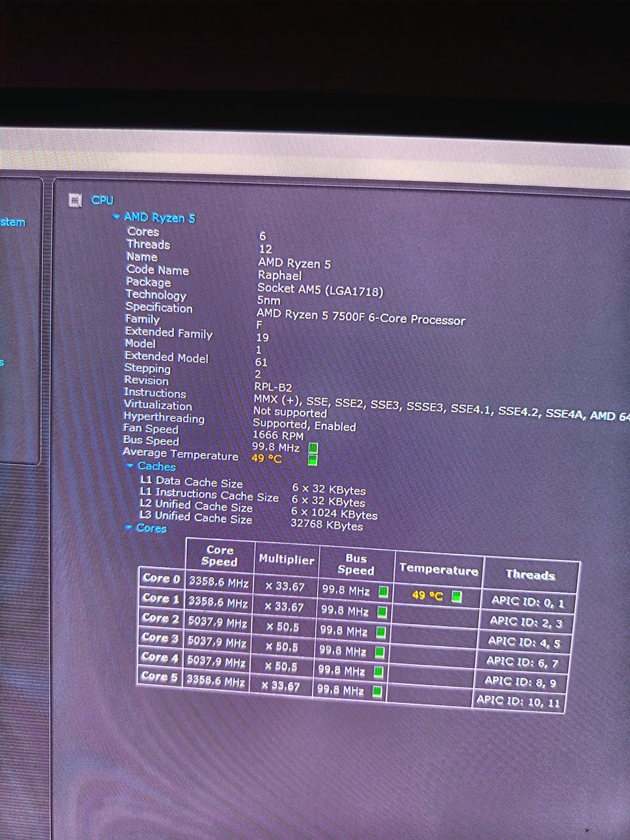This screenshot has width=630, height=840.
Task: Click the Stepping property label
Action: pyautogui.click(x=147, y=368)
